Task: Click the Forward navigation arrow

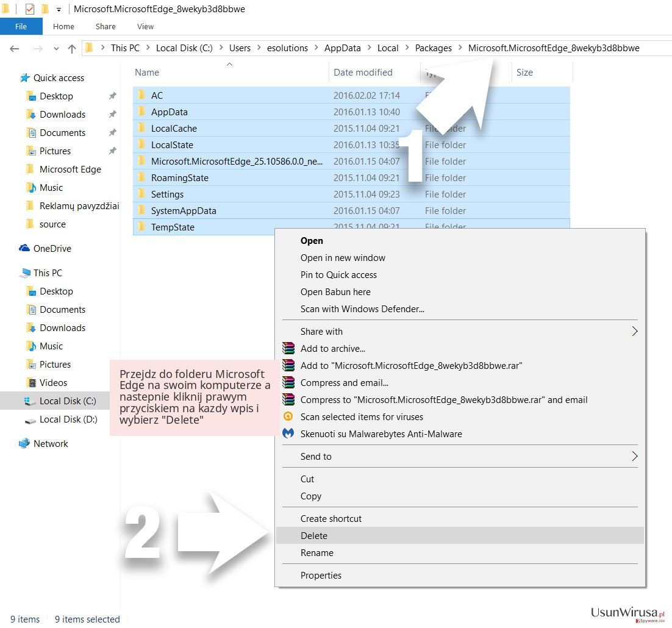Action: pyautogui.click(x=38, y=48)
